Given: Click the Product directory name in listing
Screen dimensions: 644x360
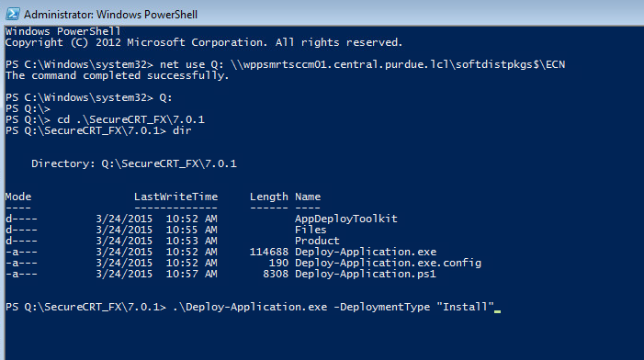Looking at the screenshot, I should [x=317, y=241].
